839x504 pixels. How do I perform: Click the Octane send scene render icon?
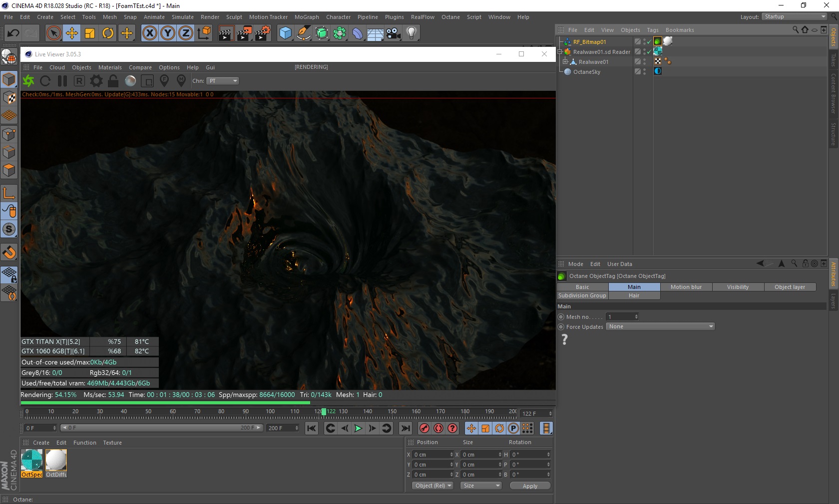pos(28,81)
